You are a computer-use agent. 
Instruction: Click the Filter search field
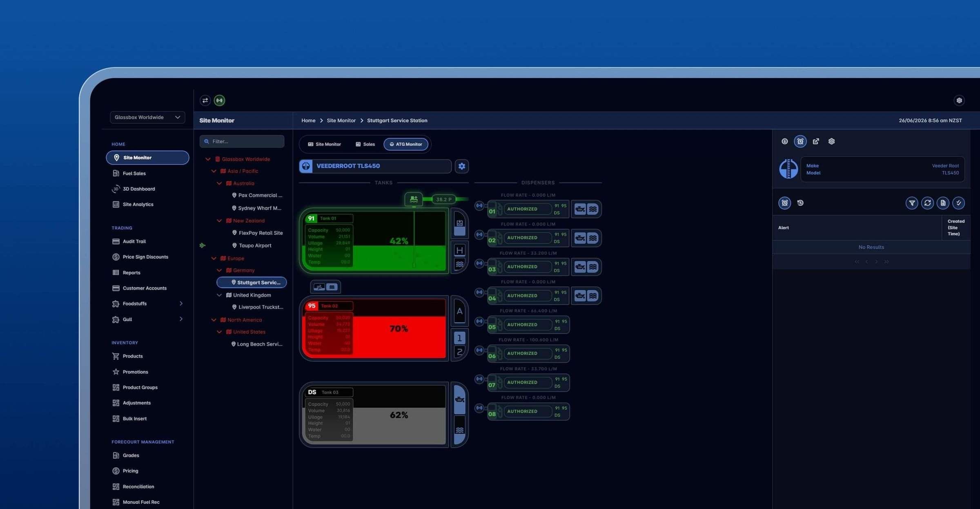[242, 141]
